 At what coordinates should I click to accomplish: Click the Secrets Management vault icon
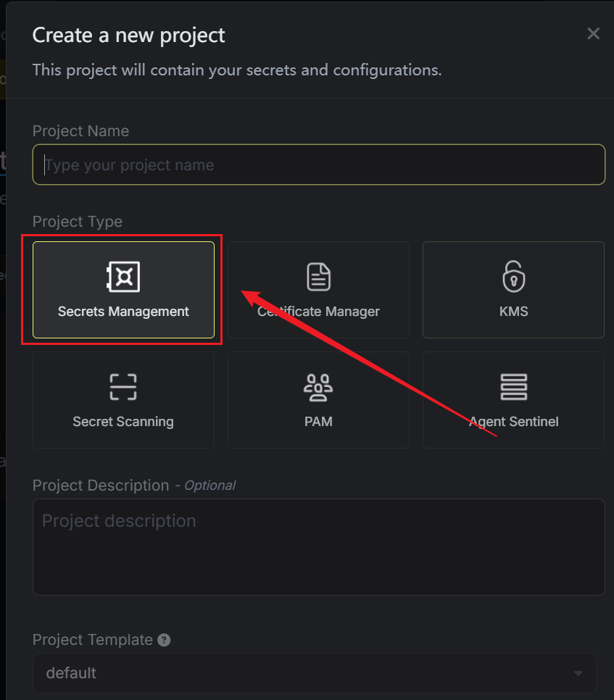click(x=123, y=277)
